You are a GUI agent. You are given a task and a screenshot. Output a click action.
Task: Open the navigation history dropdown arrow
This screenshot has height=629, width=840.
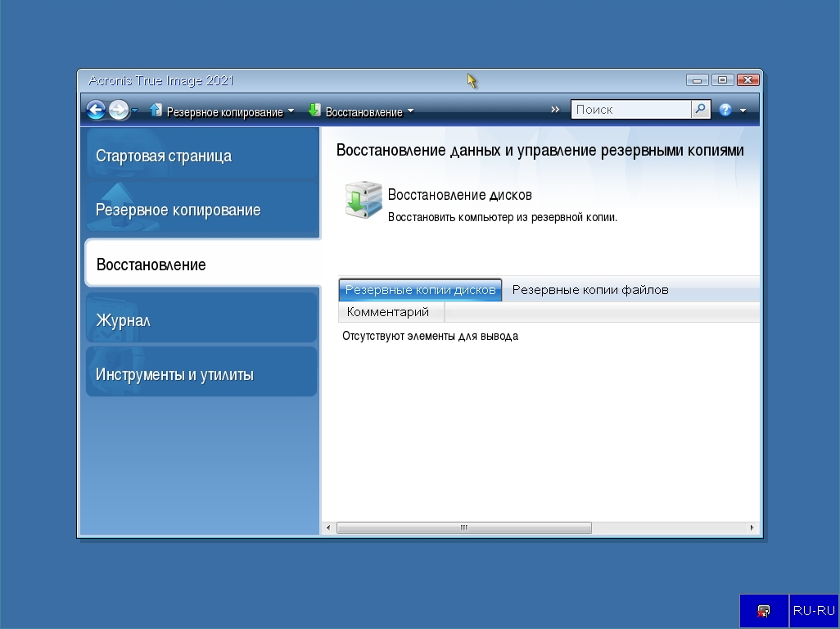pyautogui.click(x=135, y=111)
